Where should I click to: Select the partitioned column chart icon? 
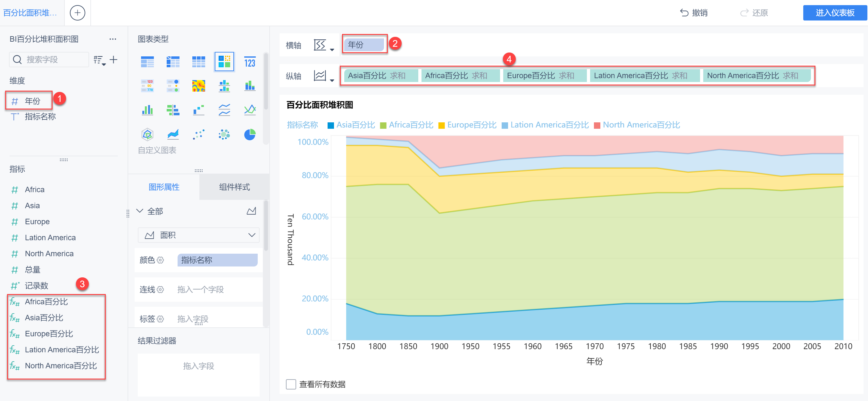224,86
